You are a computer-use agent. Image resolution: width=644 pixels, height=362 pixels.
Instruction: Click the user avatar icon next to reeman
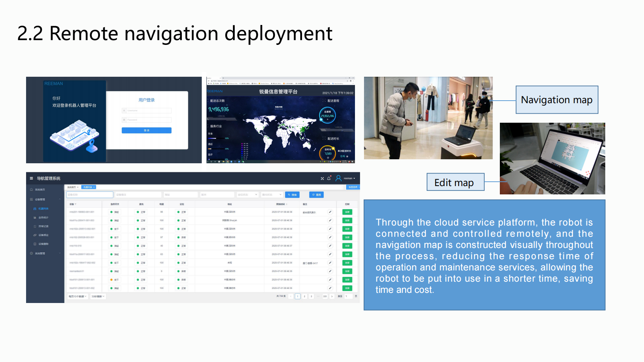point(338,178)
